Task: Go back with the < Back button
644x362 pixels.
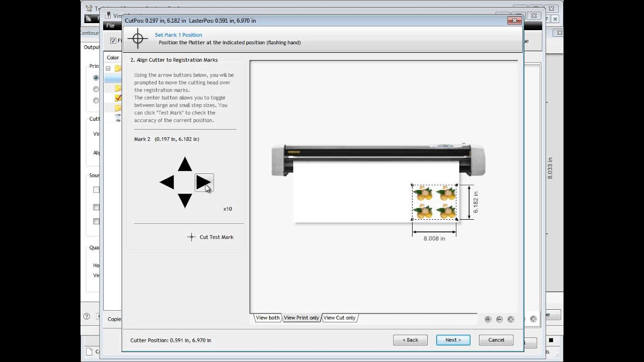Action: pos(410,340)
